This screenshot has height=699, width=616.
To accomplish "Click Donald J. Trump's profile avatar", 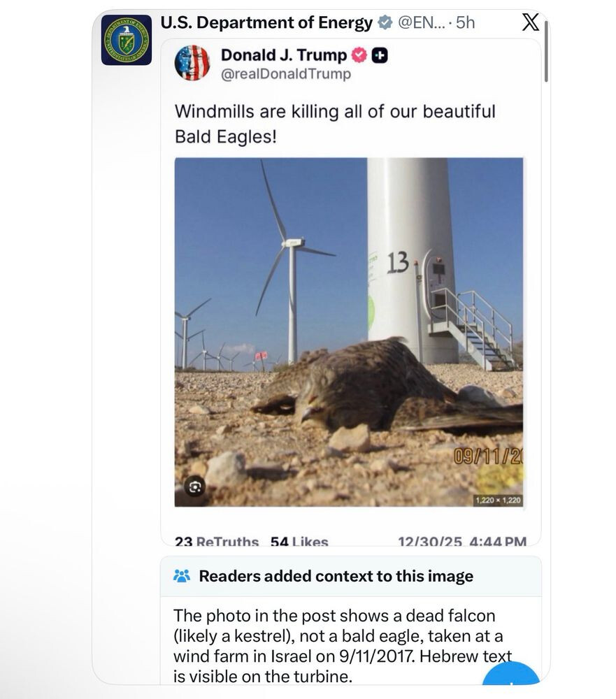I will [x=192, y=63].
